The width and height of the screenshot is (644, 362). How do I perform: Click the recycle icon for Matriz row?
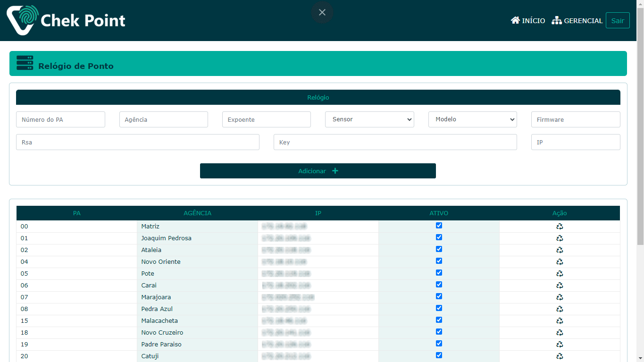[x=560, y=227]
